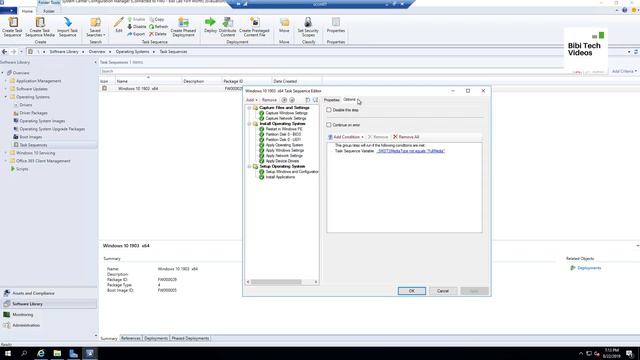Switch to the Folder ribbon tab

coord(49,11)
